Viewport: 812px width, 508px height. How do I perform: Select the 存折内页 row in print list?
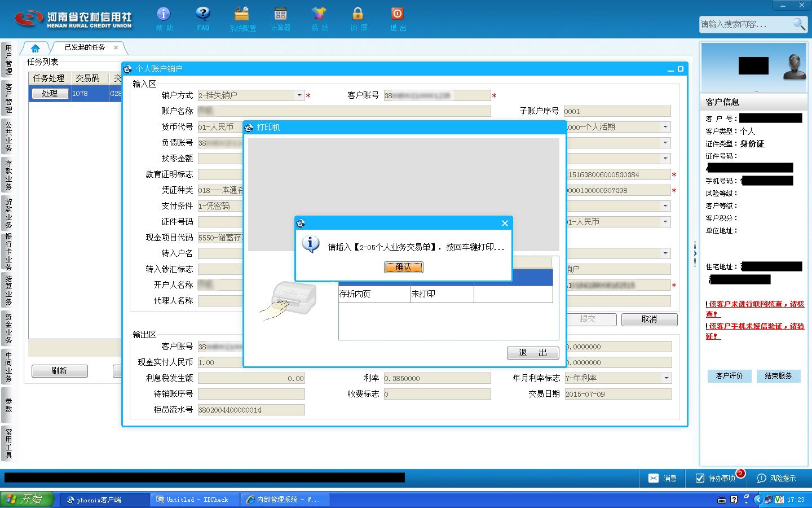[x=445, y=294]
